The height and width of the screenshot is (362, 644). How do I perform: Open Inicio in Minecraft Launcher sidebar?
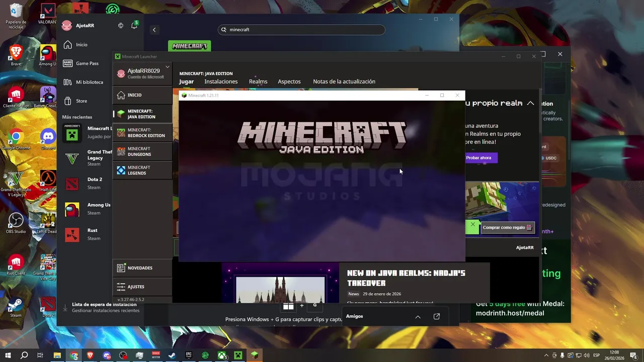(143, 95)
